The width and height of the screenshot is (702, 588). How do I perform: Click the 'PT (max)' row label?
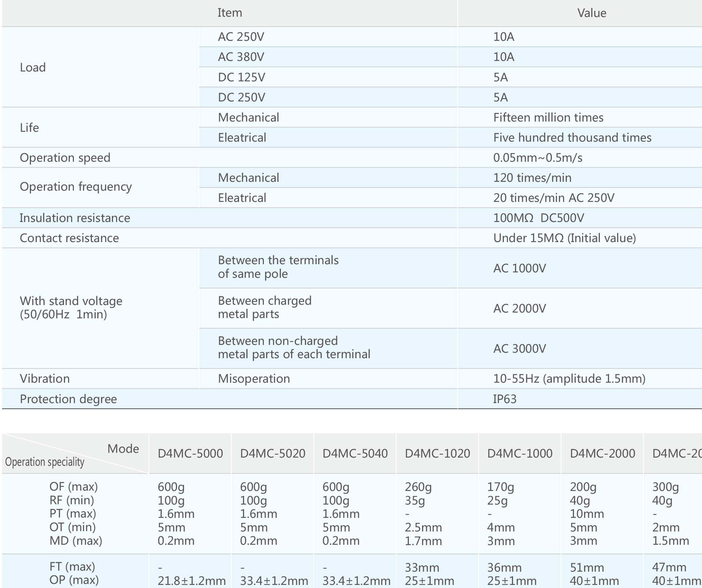click(73, 514)
